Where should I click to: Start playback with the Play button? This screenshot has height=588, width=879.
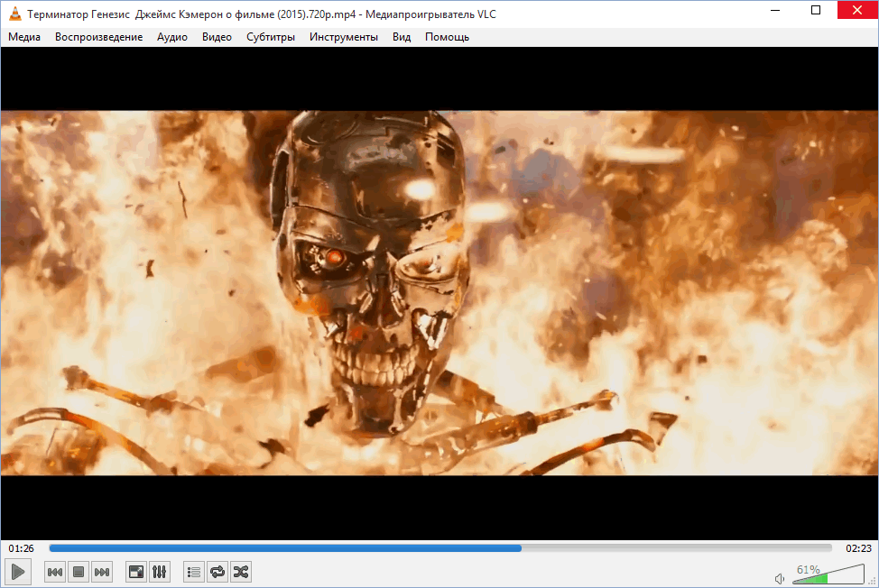click(x=17, y=572)
